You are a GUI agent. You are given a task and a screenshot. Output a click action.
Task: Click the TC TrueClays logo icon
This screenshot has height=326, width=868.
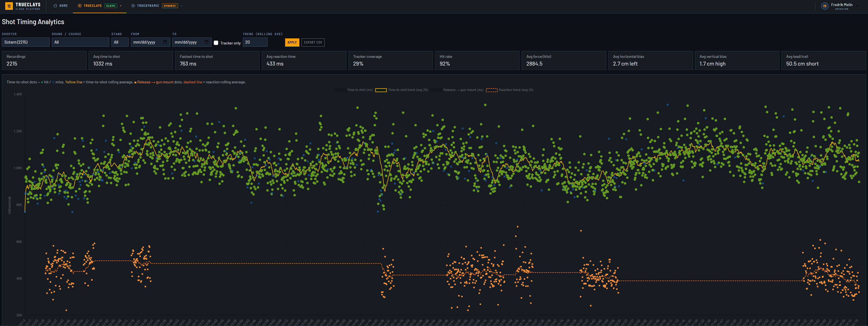(x=9, y=6)
